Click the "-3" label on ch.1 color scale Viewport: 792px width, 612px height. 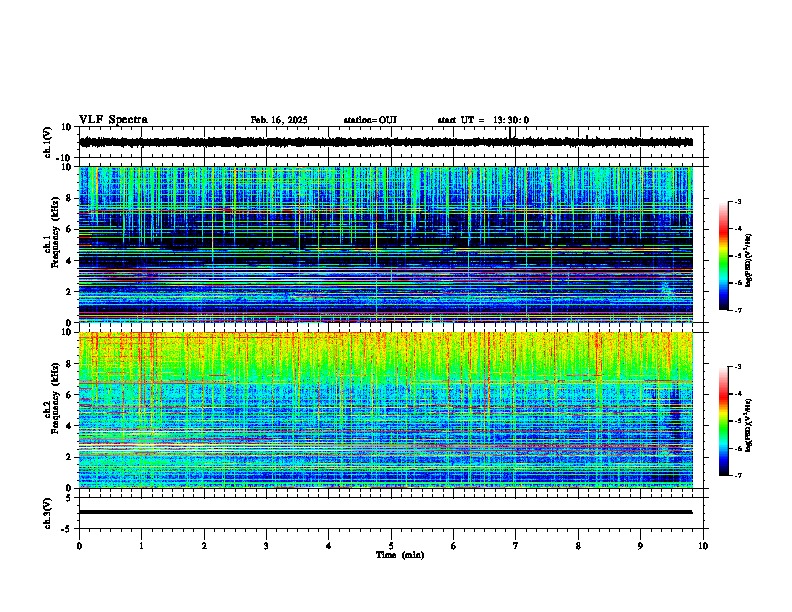point(738,202)
